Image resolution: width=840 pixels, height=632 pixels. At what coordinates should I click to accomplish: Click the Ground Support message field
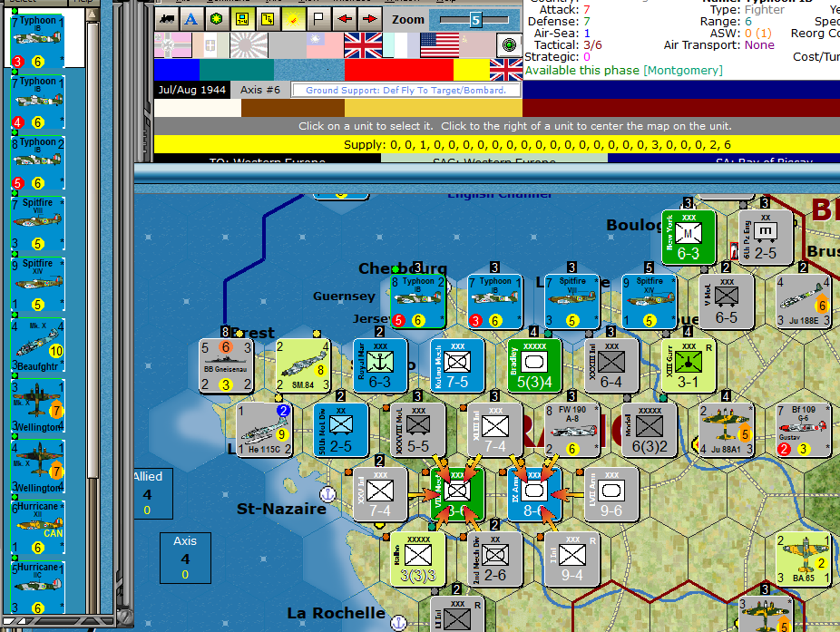tap(406, 90)
